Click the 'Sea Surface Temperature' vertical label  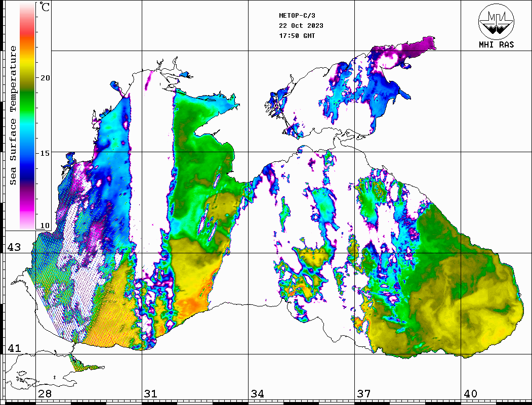(13, 115)
